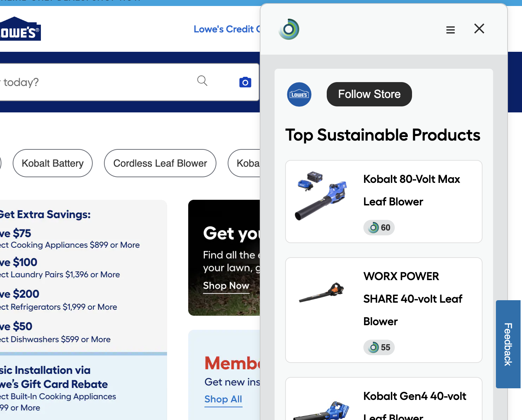Click the Gift Card Rebate installation heading
This screenshot has width=522, height=420.
pyautogui.click(x=54, y=377)
